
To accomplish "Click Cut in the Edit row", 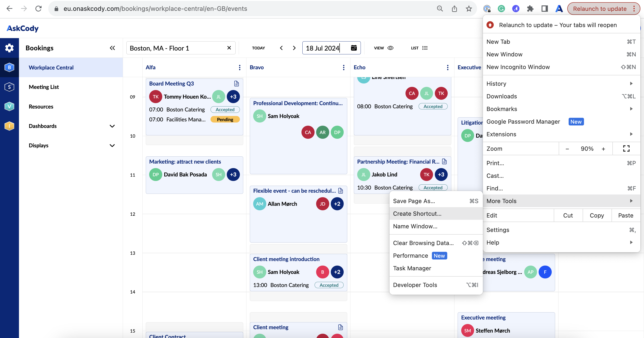I will pos(568,215).
